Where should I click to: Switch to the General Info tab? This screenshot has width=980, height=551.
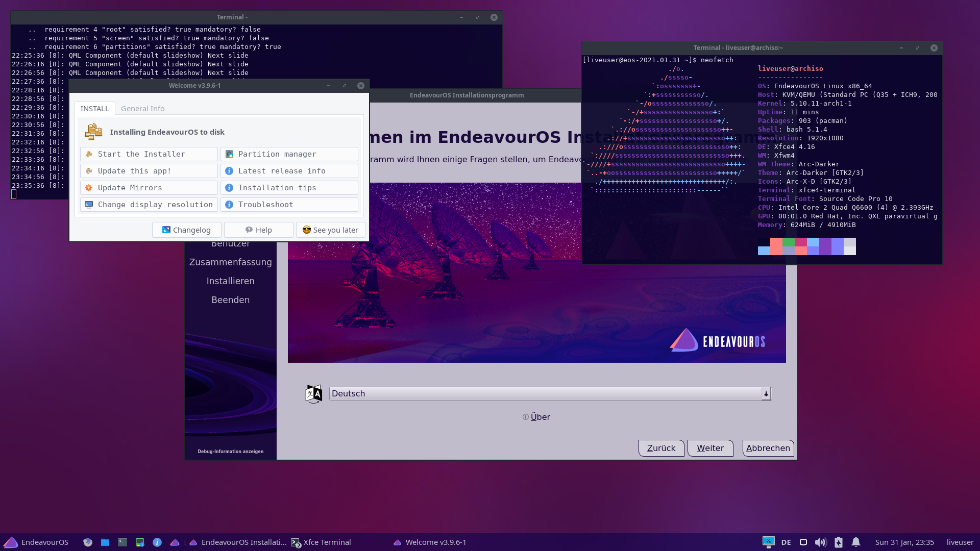coord(142,109)
